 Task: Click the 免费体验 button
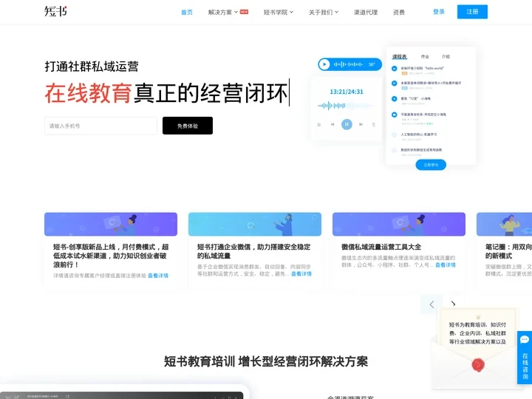188,126
